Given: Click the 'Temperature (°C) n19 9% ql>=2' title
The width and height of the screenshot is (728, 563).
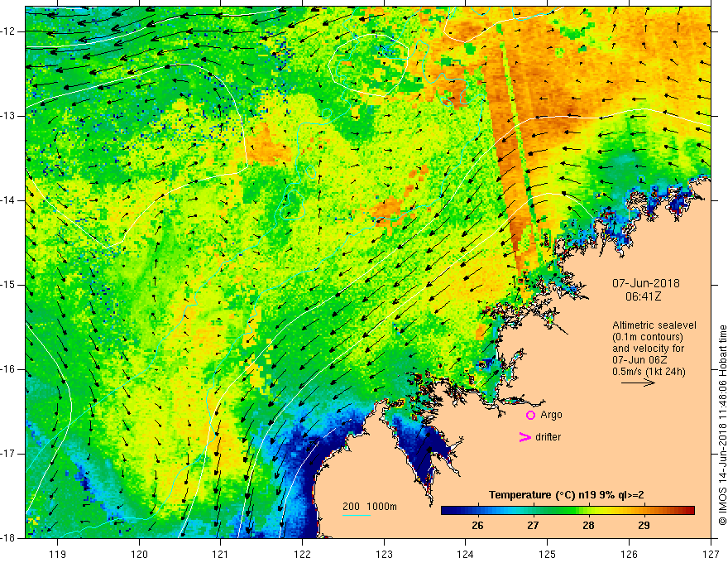Looking at the screenshot, I should point(567,495).
